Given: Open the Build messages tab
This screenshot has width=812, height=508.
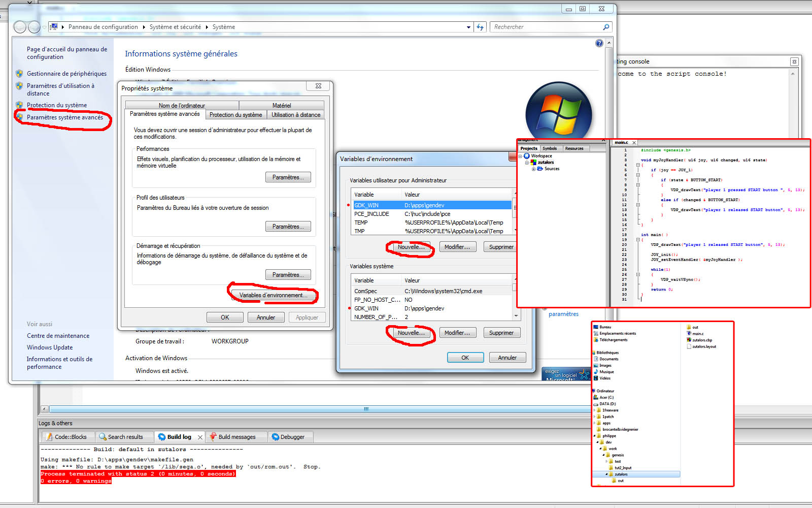Looking at the screenshot, I should 236,437.
